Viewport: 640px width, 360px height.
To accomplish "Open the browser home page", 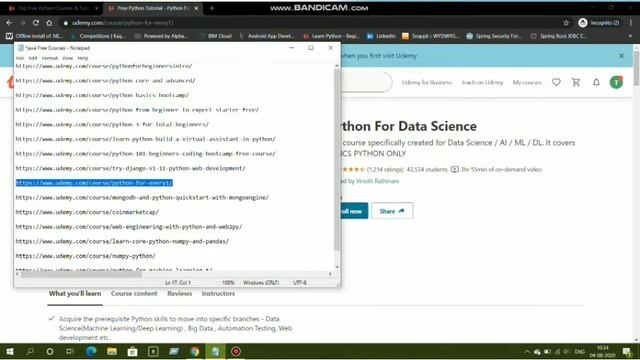I will point(49,23).
